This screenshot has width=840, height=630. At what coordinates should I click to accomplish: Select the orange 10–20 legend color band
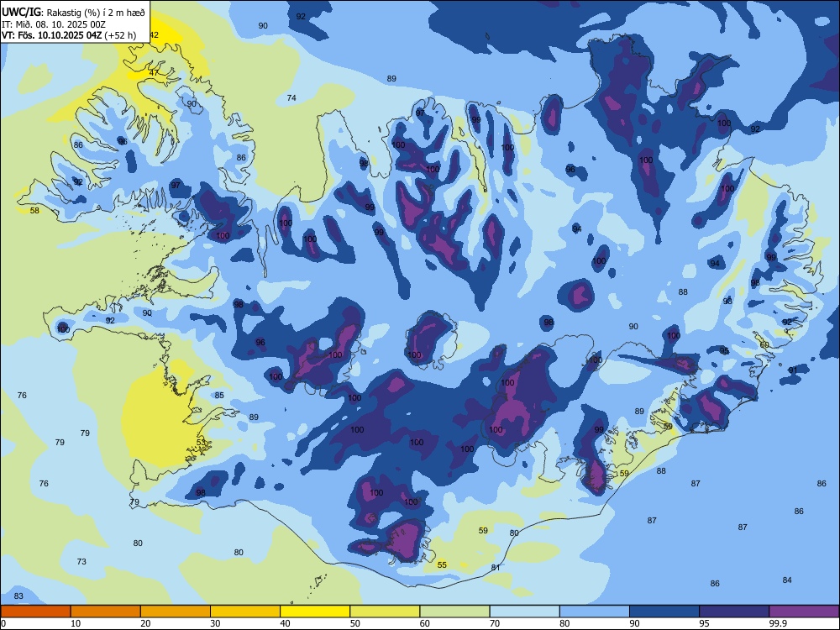pyautogui.click(x=106, y=612)
